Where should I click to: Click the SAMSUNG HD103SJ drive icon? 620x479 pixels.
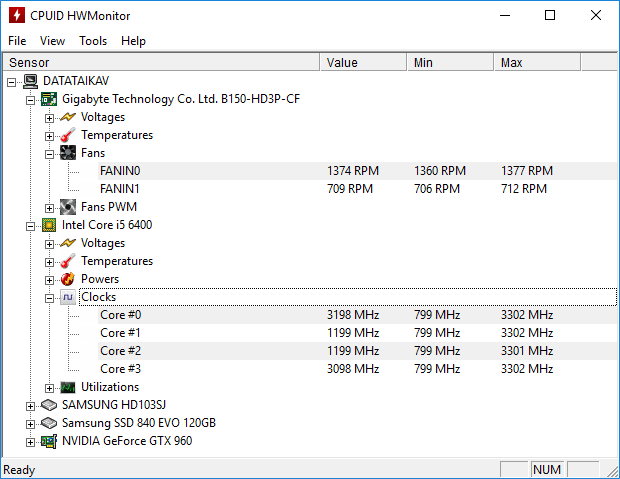click(49, 405)
